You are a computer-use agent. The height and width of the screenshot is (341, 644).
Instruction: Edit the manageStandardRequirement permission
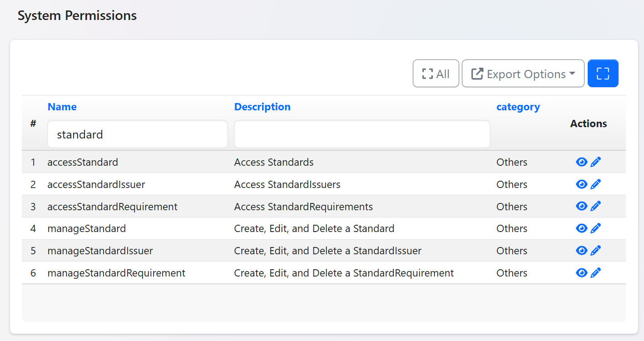595,273
